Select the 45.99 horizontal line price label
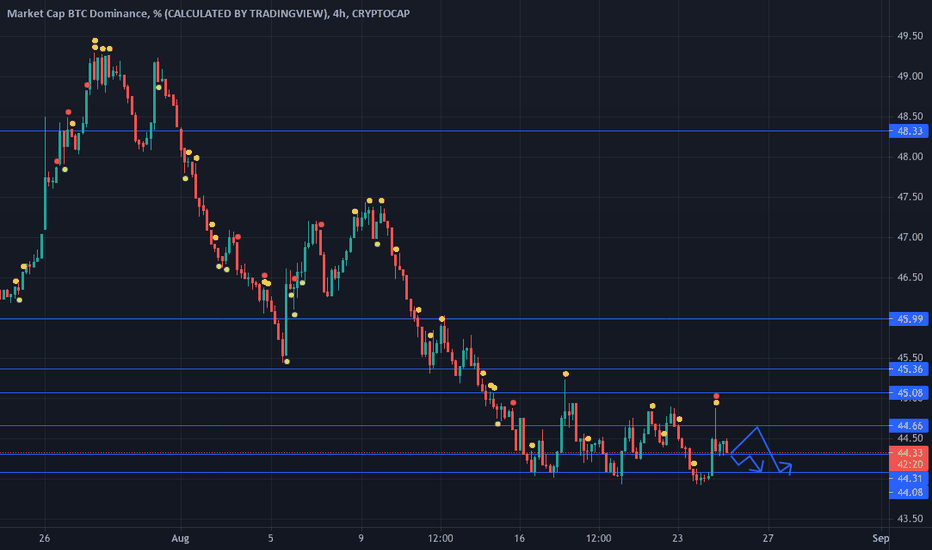932x550 pixels. [x=908, y=319]
